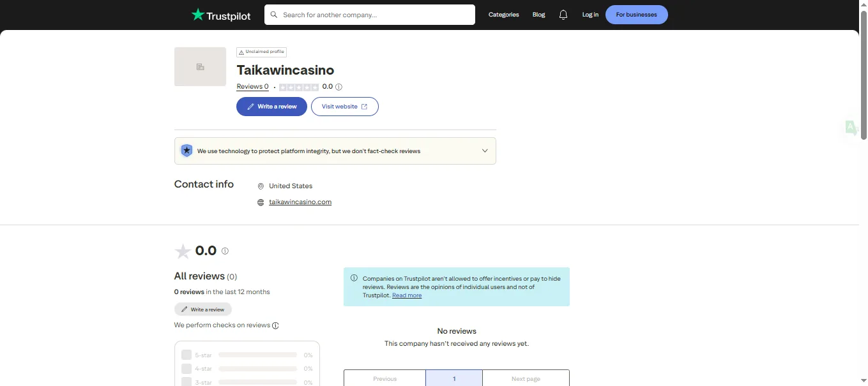The image size is (868, 386).
Task: Click the shield star integrity icon
Action: pos(187,151)
